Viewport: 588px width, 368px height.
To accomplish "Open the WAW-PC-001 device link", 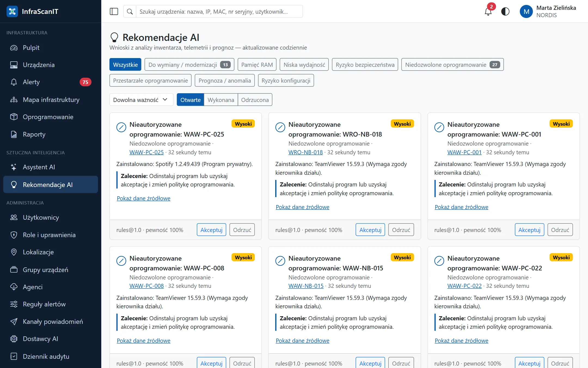I will (464, 152).
